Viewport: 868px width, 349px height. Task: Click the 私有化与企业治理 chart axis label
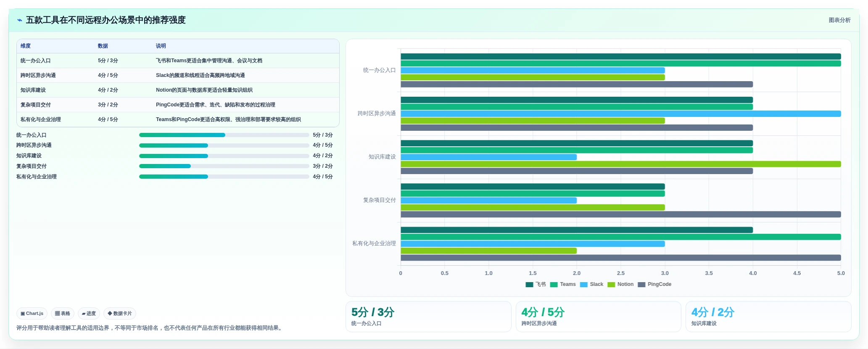click(x=374, y=243)
